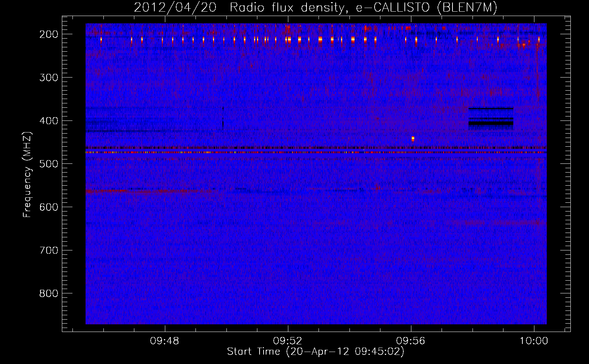The width and height of the screenshot is (589, 364).
Task: Click the 600 frequency tick label
Action: pos(49,207)
